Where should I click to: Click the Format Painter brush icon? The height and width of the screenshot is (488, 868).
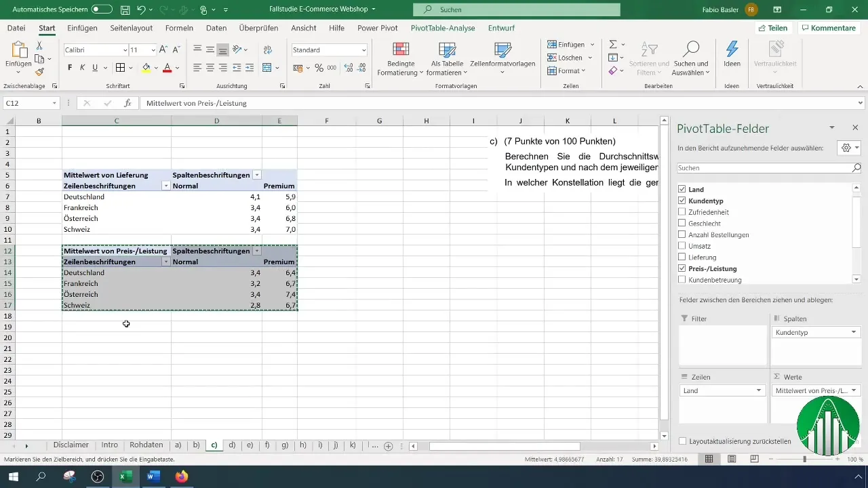tap(39, 72)
